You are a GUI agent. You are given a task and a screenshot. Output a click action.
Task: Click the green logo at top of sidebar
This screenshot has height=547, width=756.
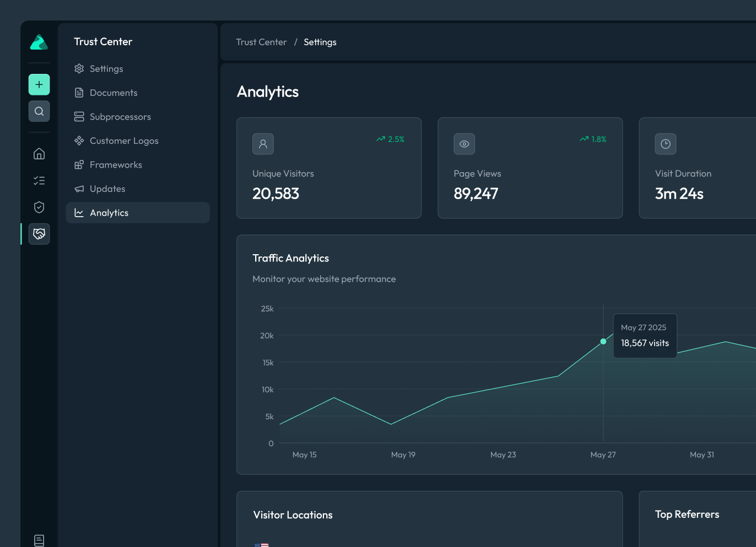pos(39,42)
